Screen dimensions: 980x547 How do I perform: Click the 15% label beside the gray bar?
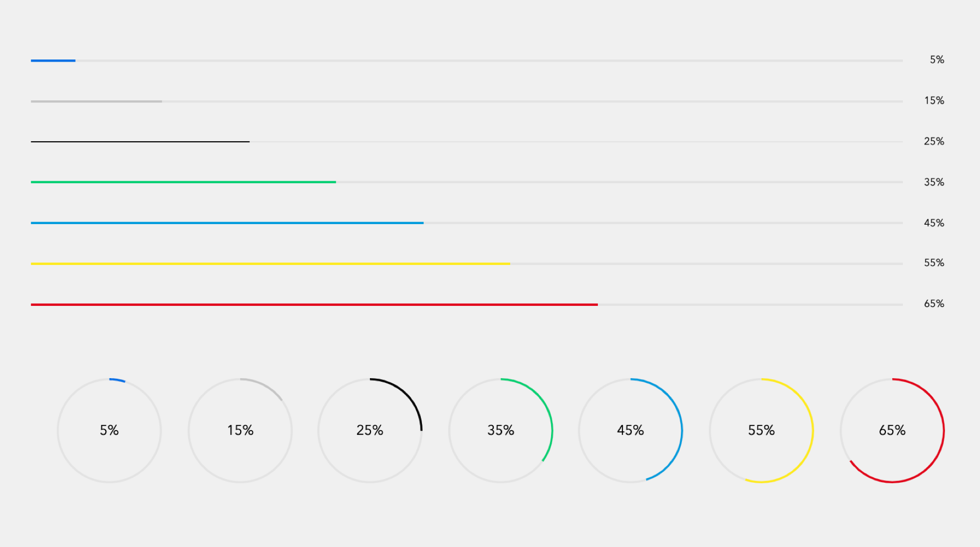[x=934, y=101]
